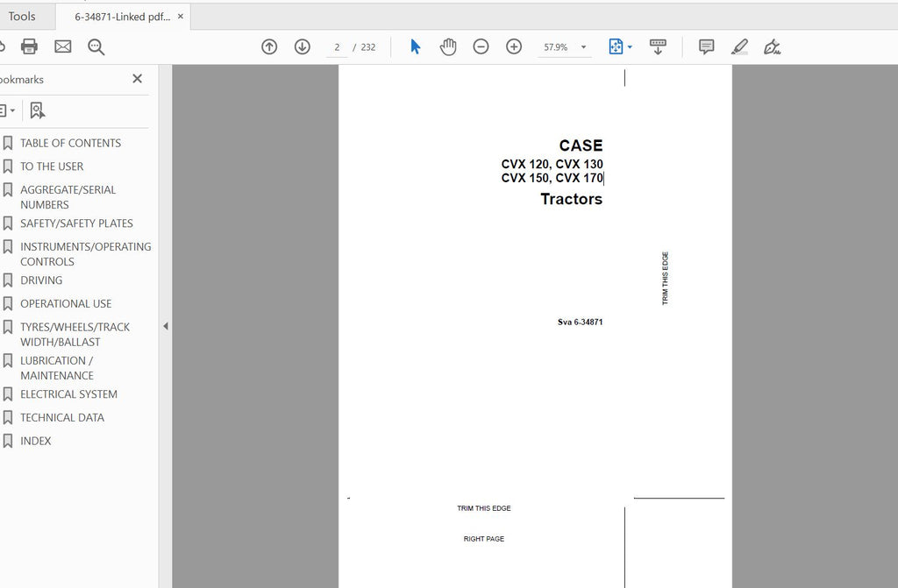Open the ELECTRICAL SYSTEM bookmark
The image size is (898, 588).
(68, 394)
